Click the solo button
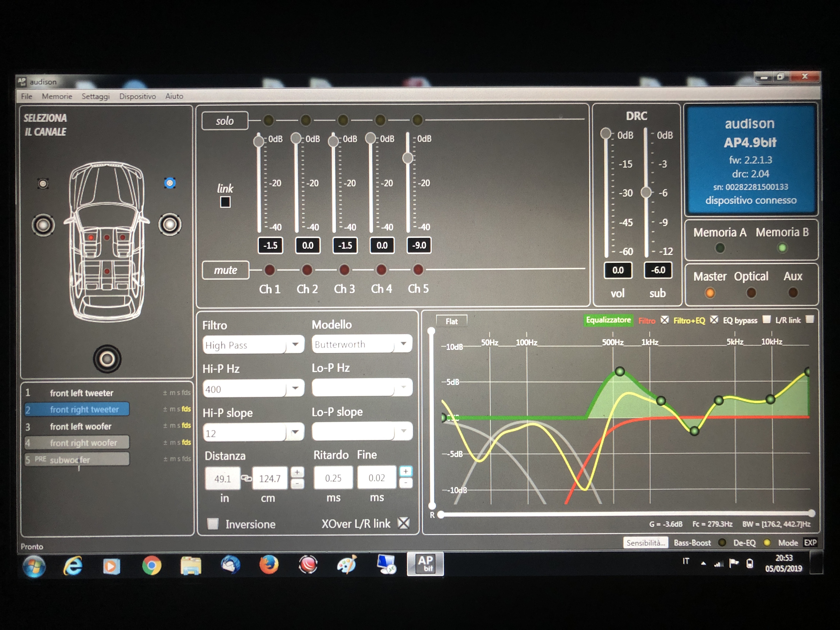The image size is (840, 630). tap(225, 121)
